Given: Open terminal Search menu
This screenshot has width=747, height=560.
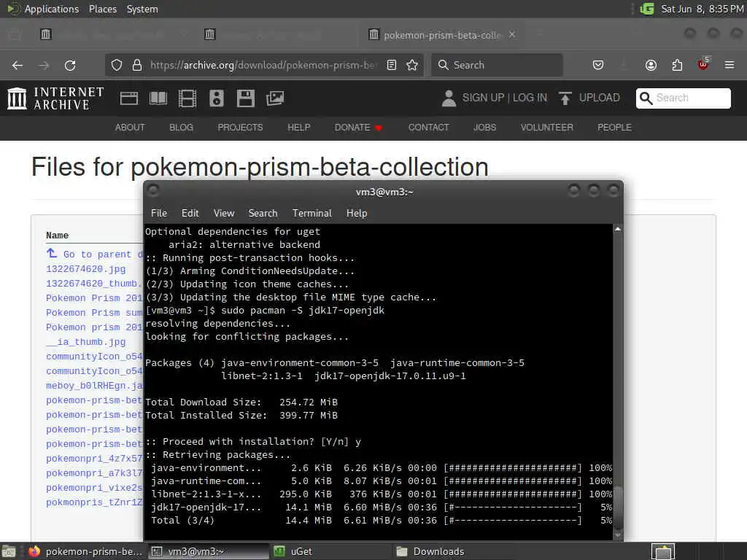Looking at the screenshot, I should [x=263, y=214].
